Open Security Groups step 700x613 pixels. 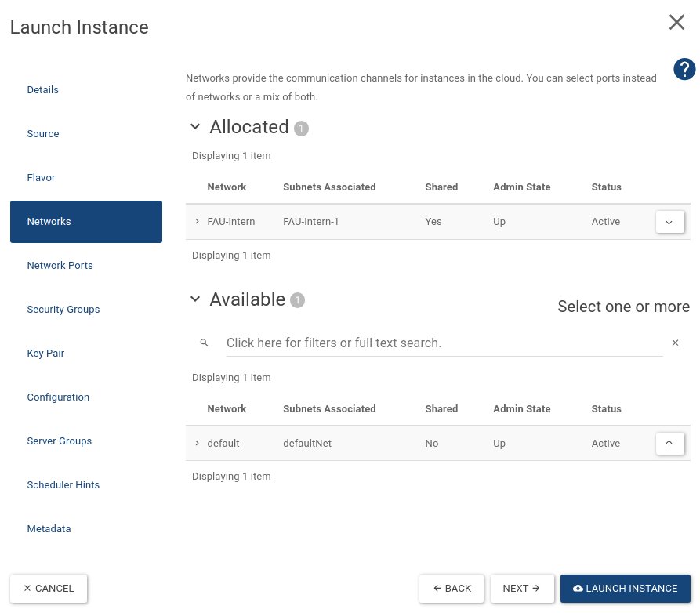63,310
